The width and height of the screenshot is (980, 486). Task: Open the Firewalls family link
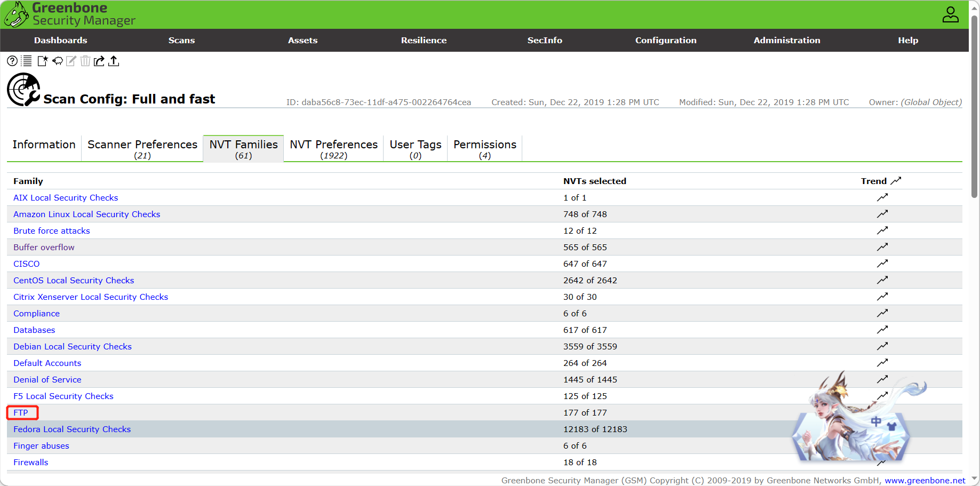31,462
